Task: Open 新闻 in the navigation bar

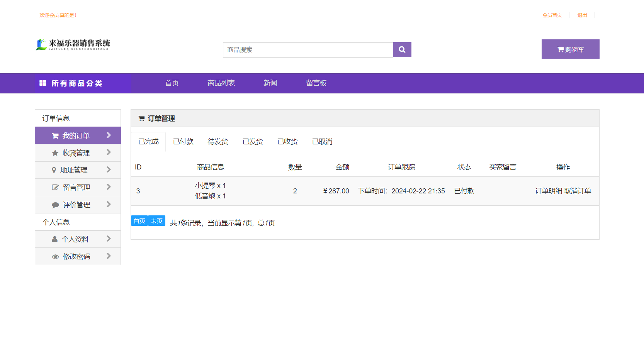Action: (270, 83)
